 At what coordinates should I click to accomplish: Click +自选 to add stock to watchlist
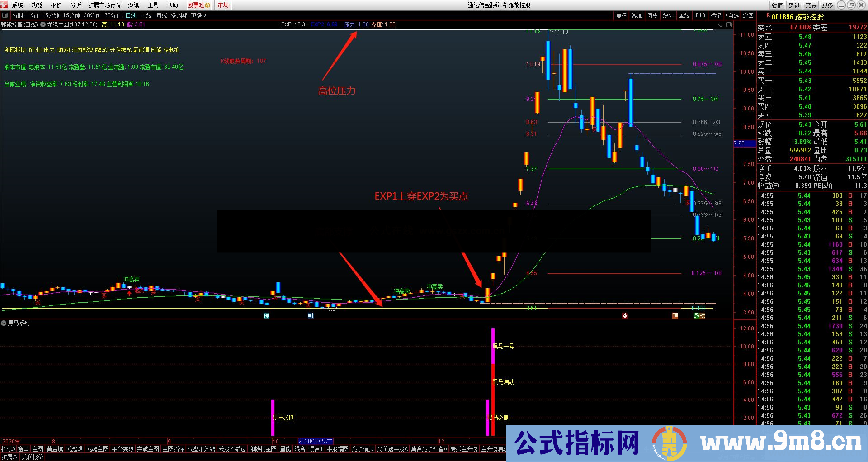point(731,15)
